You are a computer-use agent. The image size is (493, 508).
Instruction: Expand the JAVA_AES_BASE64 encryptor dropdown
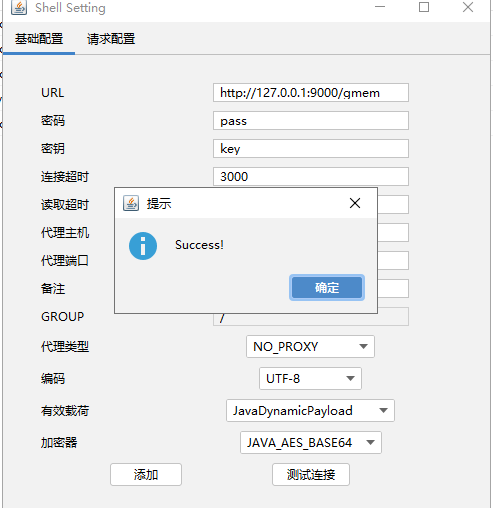pyautogui.click(x=311, y=443)
